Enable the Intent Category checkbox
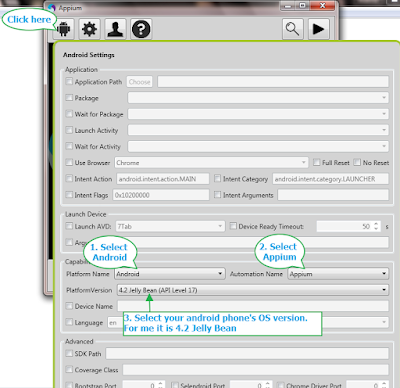The image size is (400, 388). 217,178
